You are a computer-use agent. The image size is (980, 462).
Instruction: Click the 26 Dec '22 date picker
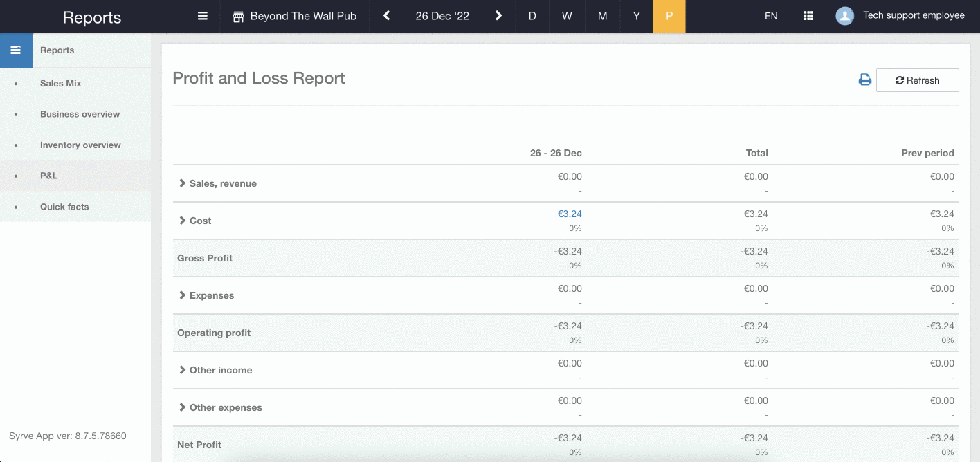pyautogui.click(x=442, y=16)
